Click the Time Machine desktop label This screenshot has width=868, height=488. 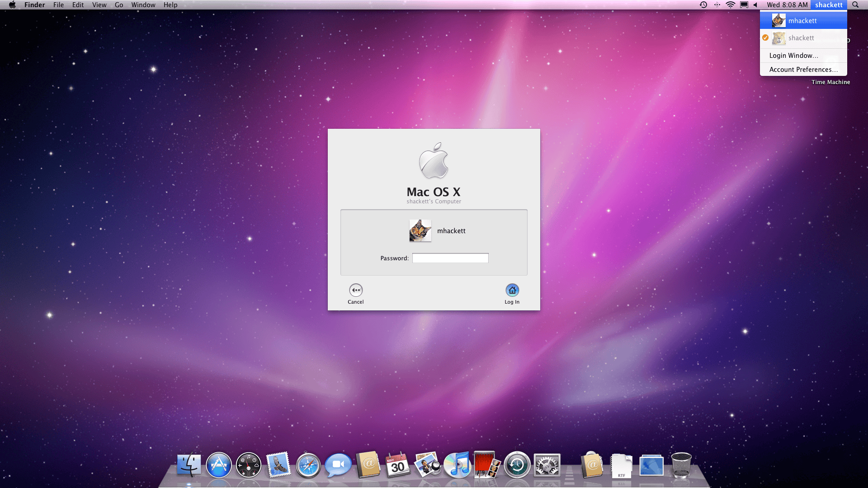point(830,82)
